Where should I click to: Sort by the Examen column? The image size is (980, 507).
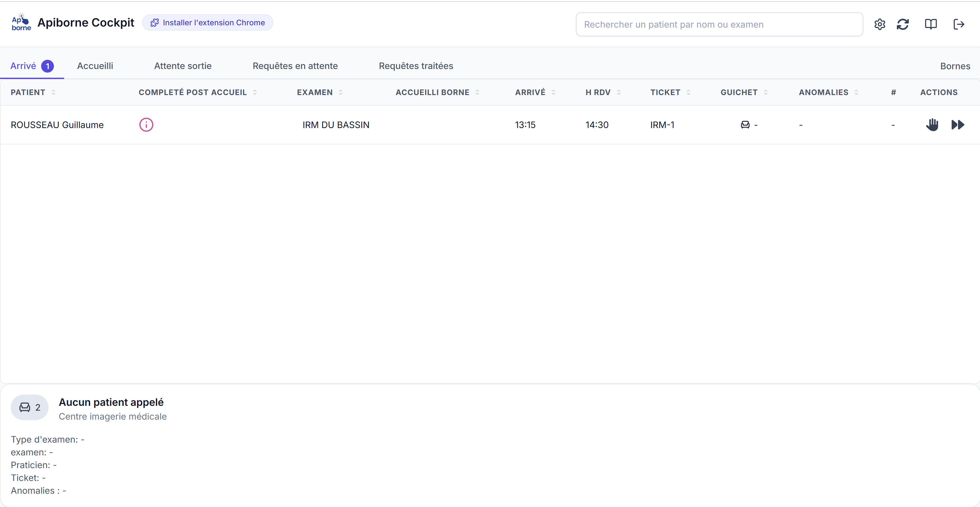click(x=320, y=93)
